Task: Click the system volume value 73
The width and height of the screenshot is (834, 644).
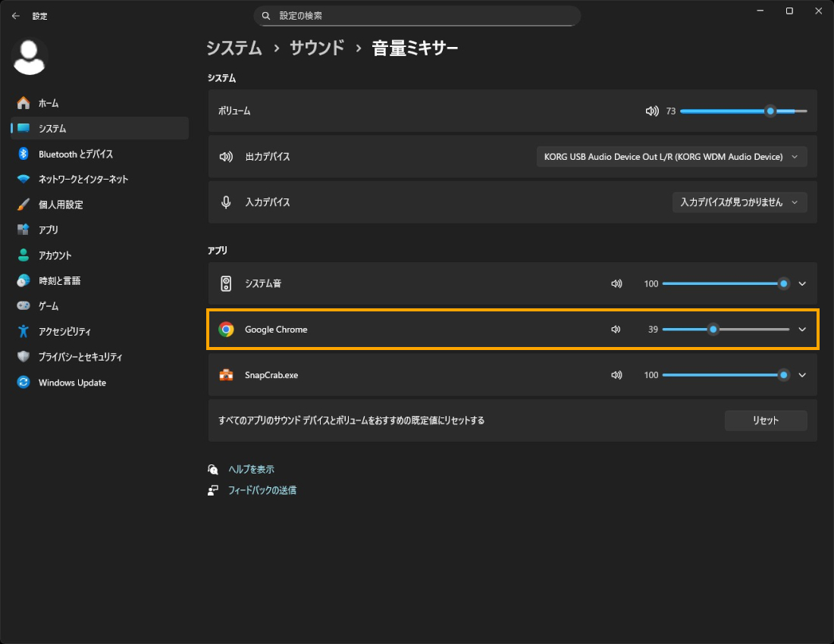Action: [x=671, y=111]
